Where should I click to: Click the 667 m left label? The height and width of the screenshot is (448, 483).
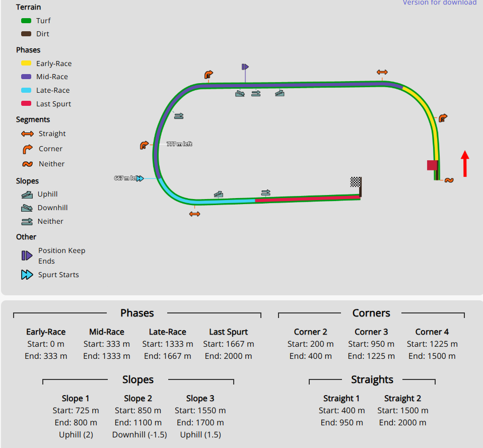coord(125,178)
